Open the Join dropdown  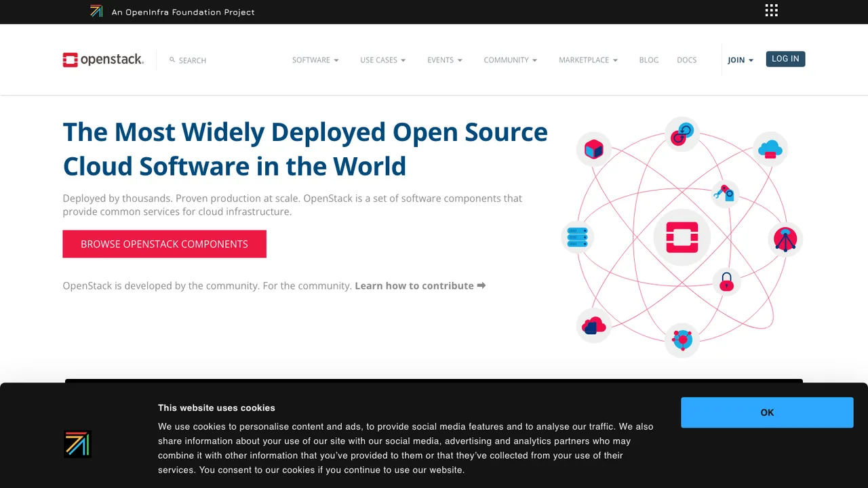(x=741, y=60)
